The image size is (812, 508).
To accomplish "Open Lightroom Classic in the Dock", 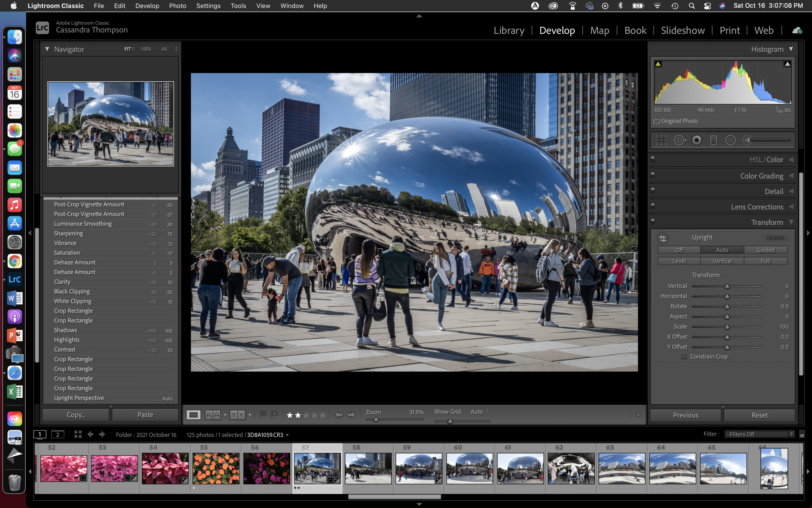I will coord(15,280).
